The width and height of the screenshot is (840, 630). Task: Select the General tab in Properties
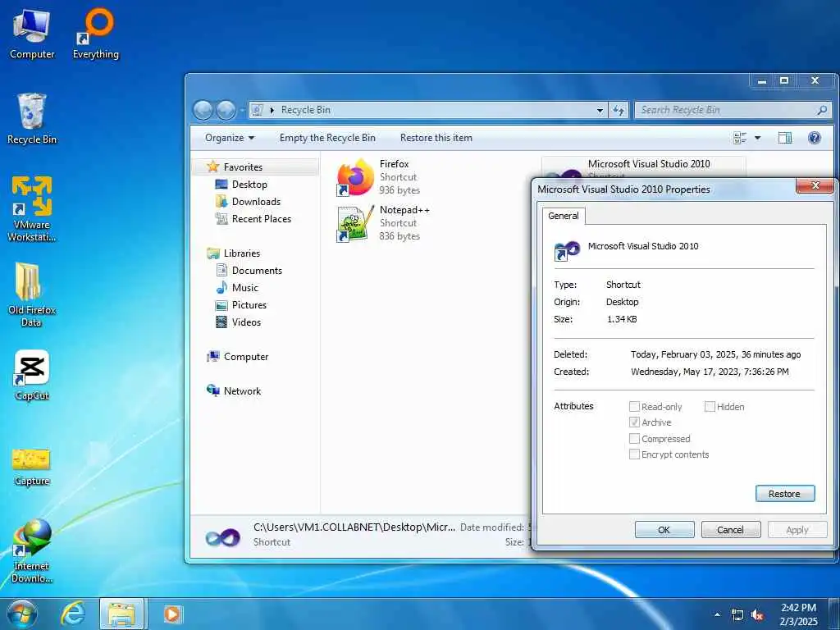[563, 216]
